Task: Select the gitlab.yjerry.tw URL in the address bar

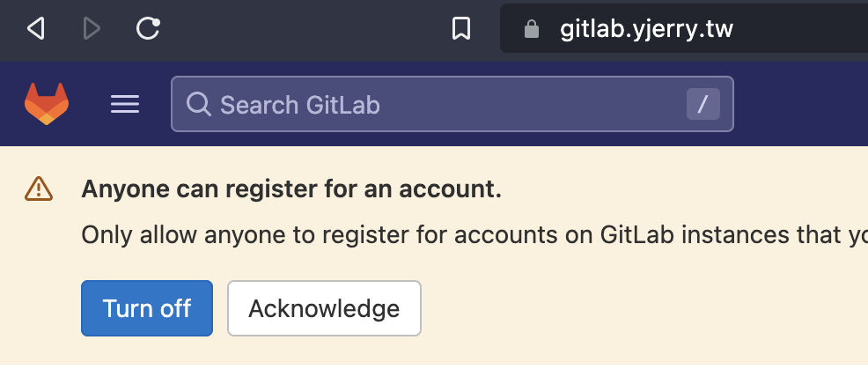Action: (x=646, y=30)
